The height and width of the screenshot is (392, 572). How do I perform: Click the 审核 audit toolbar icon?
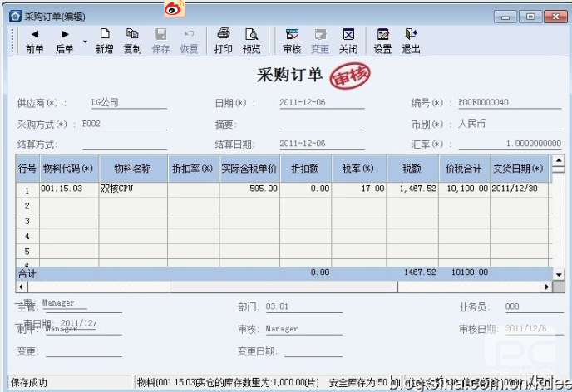(292, 41)
